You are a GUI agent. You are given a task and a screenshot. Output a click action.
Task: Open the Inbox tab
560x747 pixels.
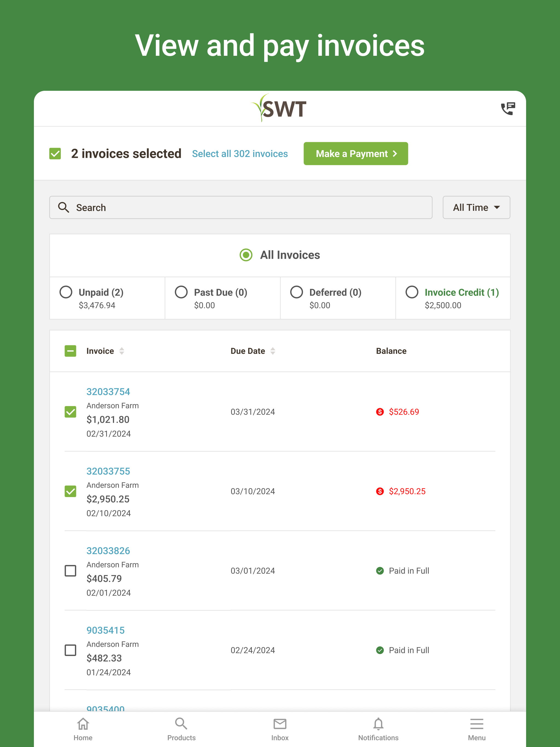(280, 729)
